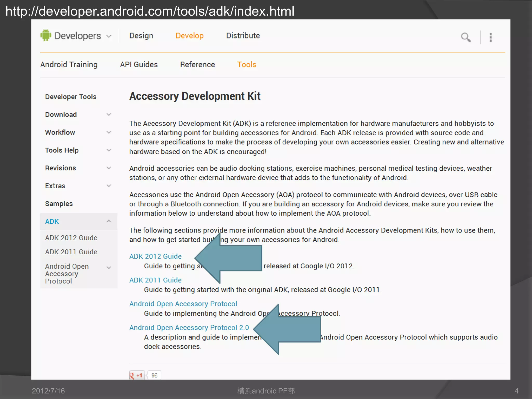Click the Google +1 button

[137, 375]
